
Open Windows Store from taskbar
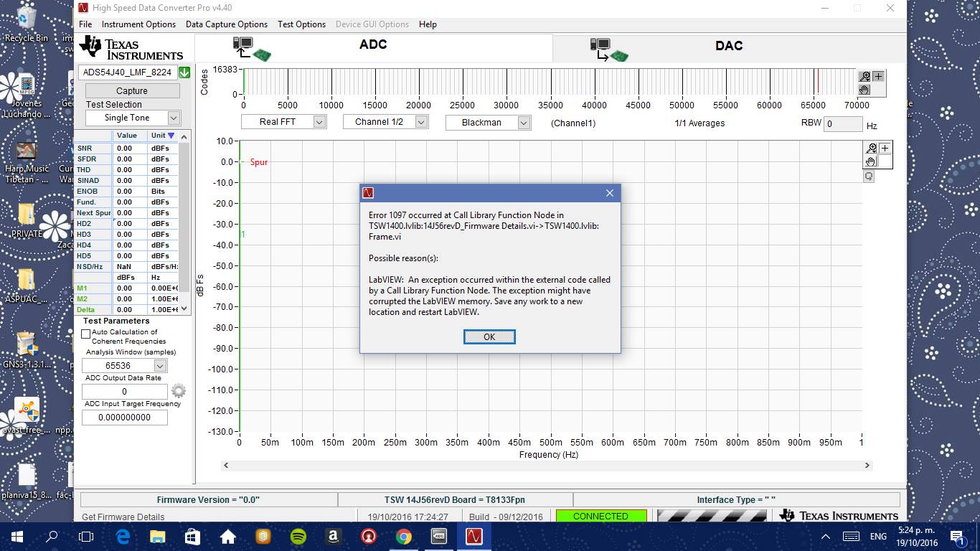pyautogui.click(x=193, y=536)
